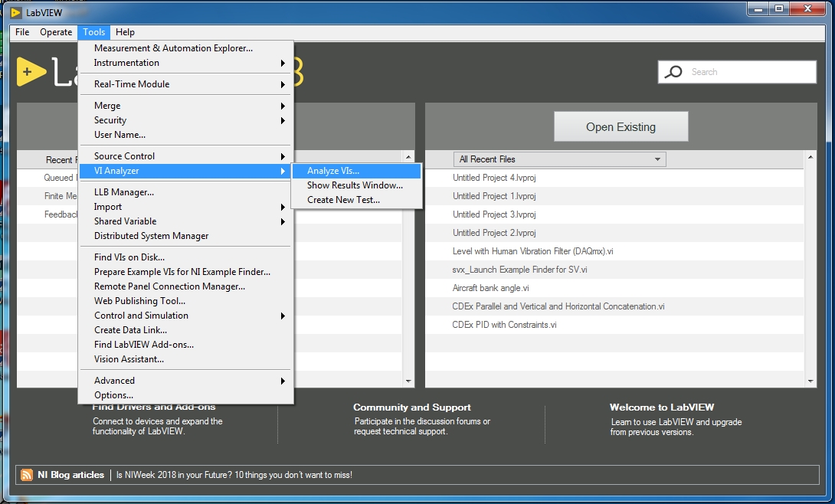Launch Distributed System Manager
This screenshot has height=504, width=835.
point(185,236)
